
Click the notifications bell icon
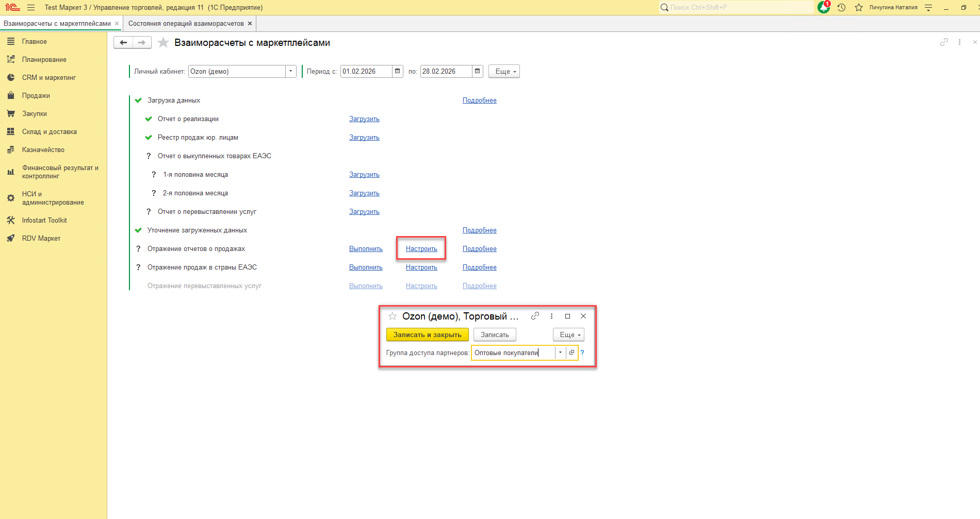pyautogui.click(x=824, y=8)
